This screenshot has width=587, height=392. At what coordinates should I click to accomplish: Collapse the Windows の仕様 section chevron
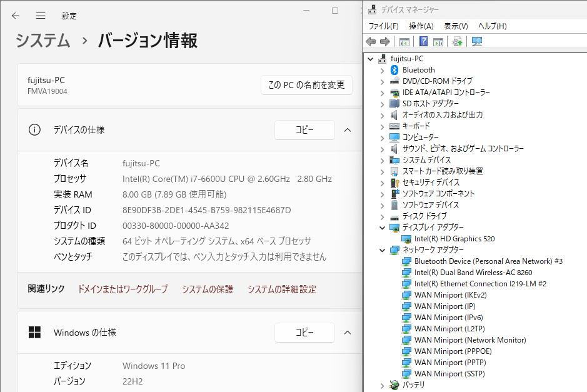point(348,332)
